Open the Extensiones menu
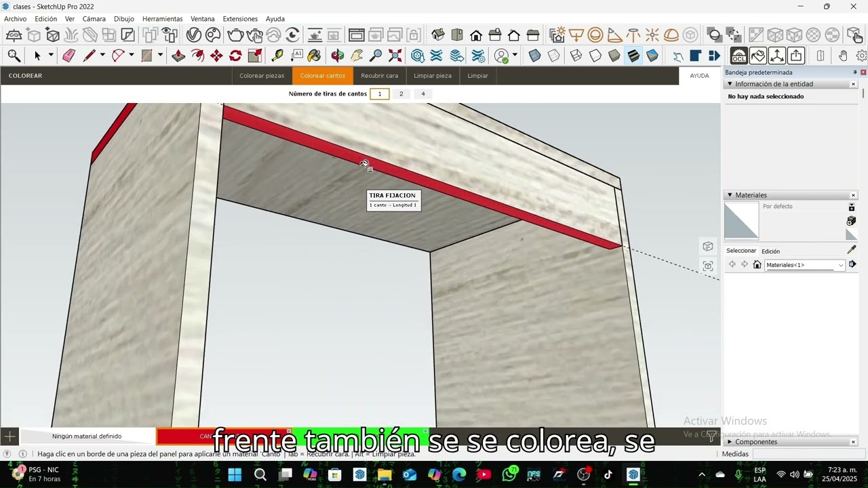The width and height of the screenshot is (868, 488). [x=240, y=19]
